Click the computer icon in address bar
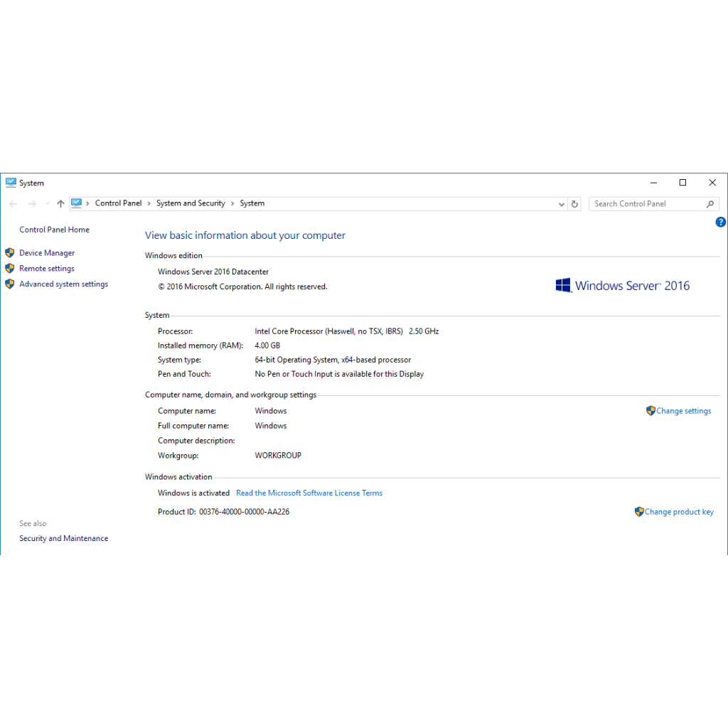728x728 pixels. click(x=77, y=203)
